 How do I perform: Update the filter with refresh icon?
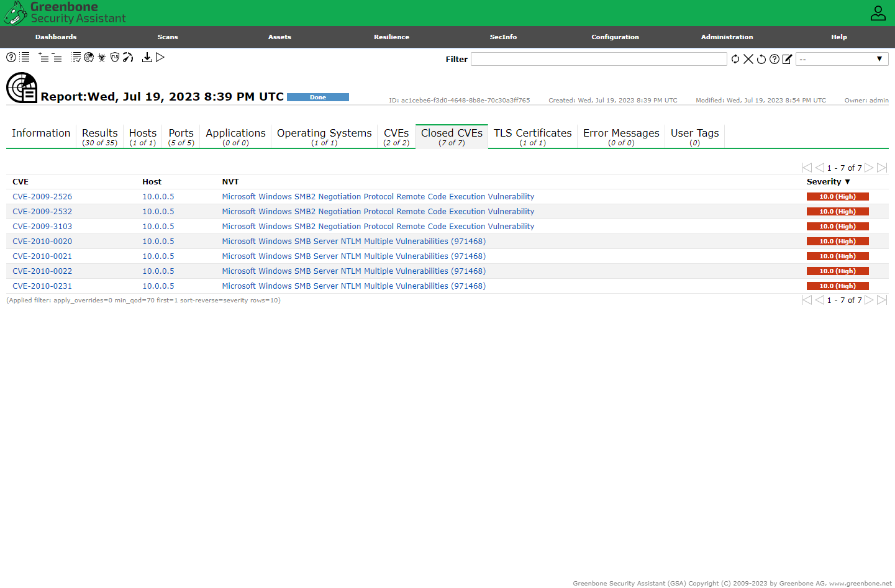click(735, 59)
